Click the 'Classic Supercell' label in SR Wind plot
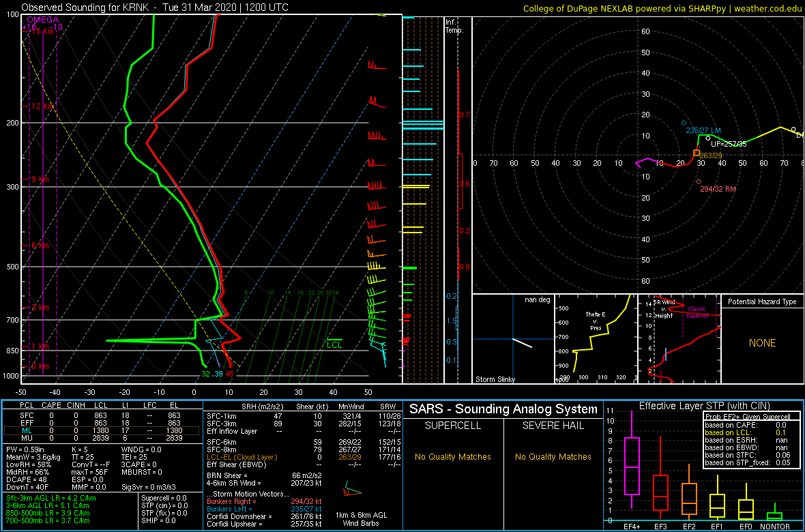 tap(697, 312)
